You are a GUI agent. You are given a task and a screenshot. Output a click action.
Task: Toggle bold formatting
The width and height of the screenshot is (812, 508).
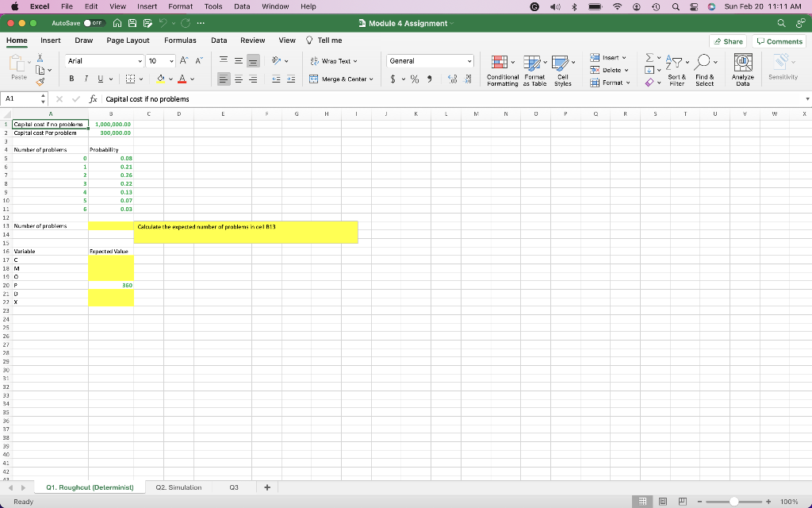click(72, 80)
